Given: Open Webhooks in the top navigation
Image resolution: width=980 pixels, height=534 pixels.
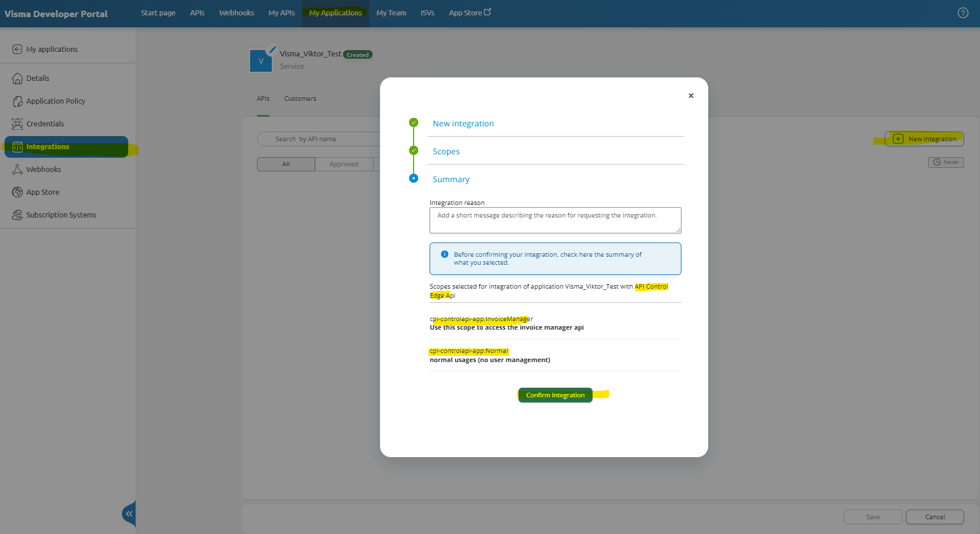Looking at the screenshot, I should [236, 13].
